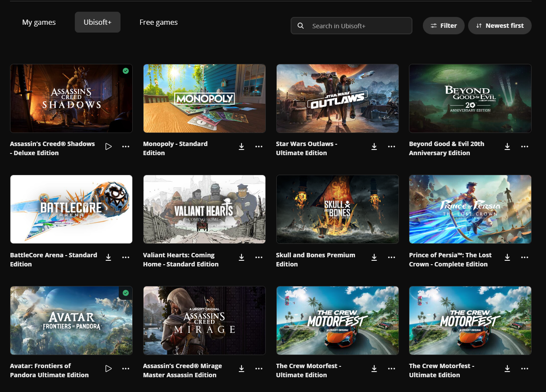Open more options for Valiant Hearts
The width and height of the screenshot is (546, 392).
pyautogui.click(x=259, y=257)
